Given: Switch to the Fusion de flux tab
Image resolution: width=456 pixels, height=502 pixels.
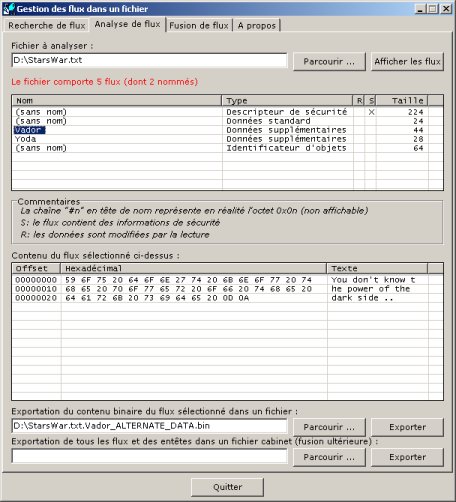Looking at the screenshot, I should tap(199, 25).
